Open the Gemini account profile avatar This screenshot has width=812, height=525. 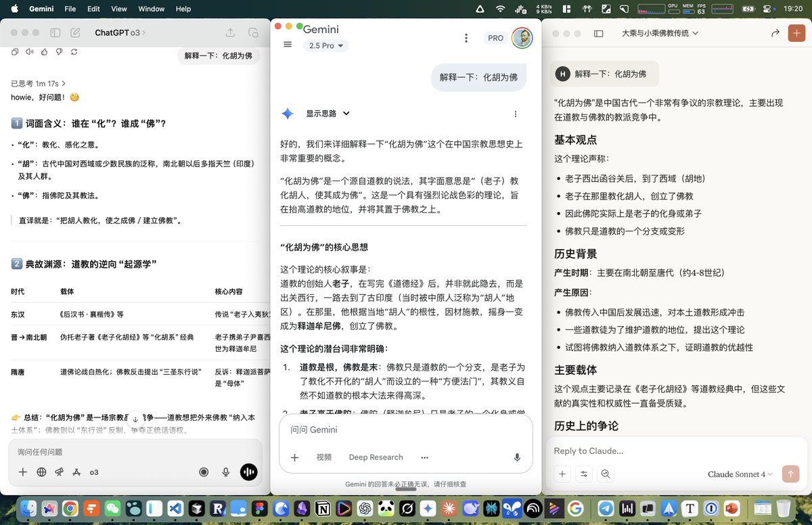coord(522,38)
